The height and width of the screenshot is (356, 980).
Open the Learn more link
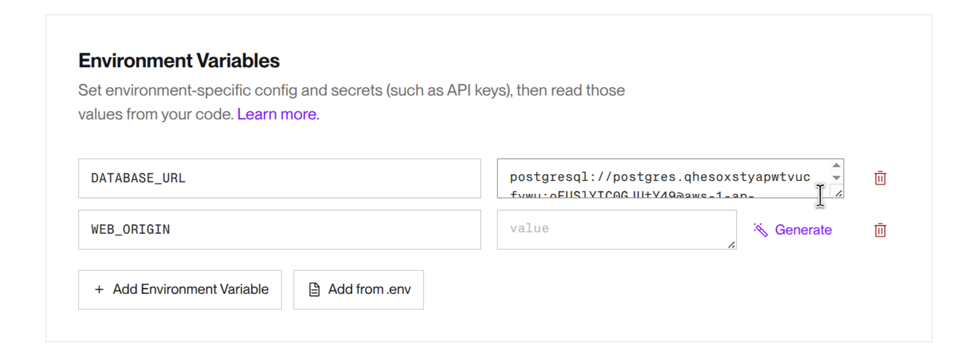[x=278, y=114]
